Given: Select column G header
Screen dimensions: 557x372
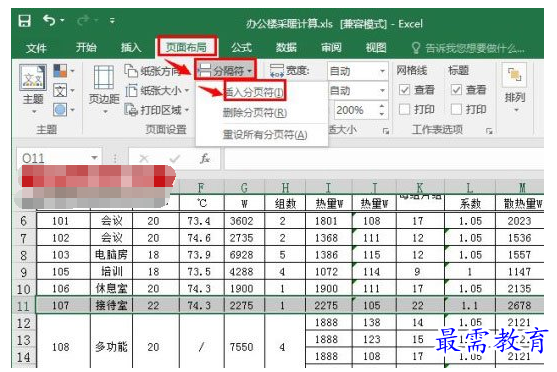Looking at the screenshot, I should pos(244,187).
